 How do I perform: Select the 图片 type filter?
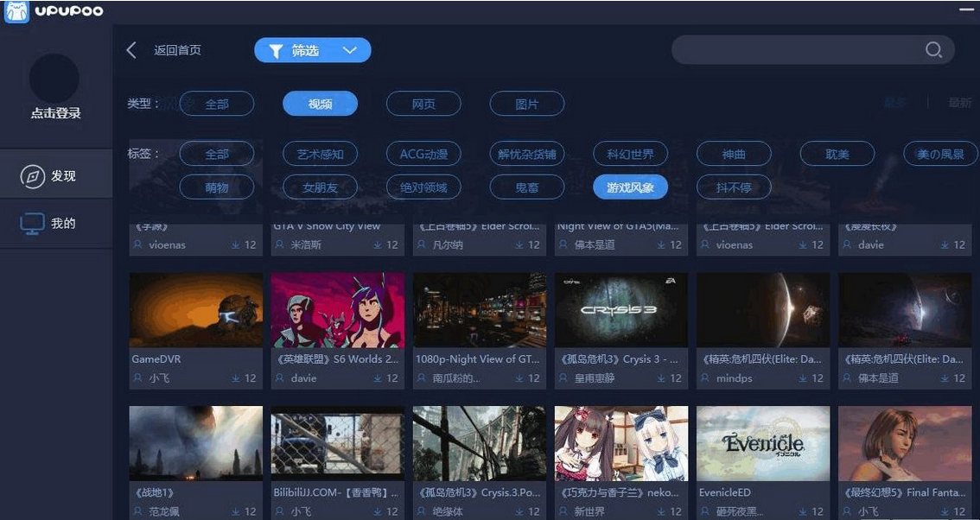(x=527, y=104)
